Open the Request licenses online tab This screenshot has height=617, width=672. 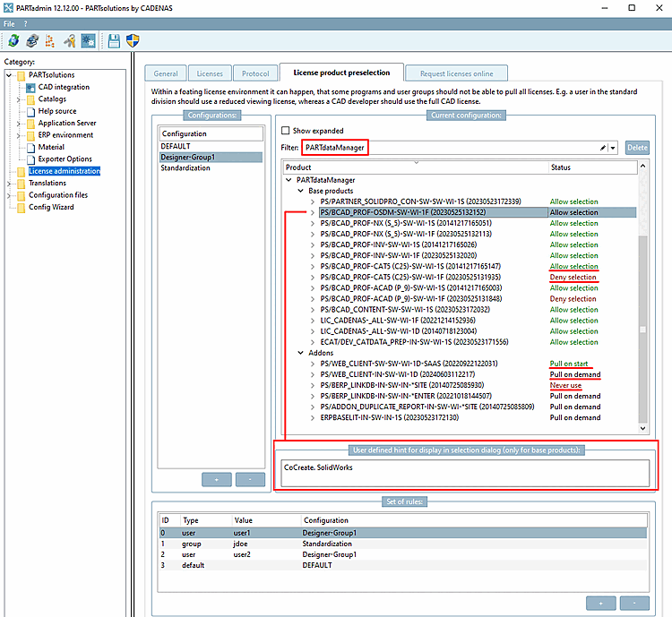(x=456, y=73)
